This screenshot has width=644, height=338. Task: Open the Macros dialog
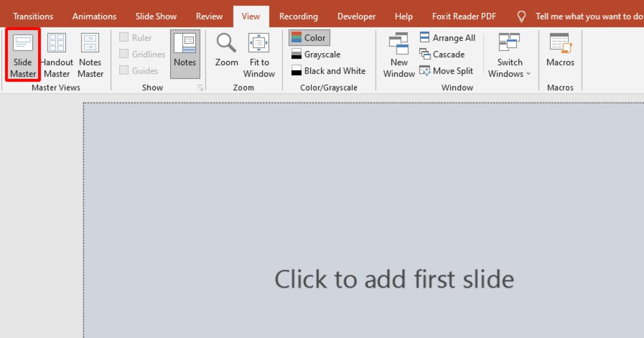point(560,49)
